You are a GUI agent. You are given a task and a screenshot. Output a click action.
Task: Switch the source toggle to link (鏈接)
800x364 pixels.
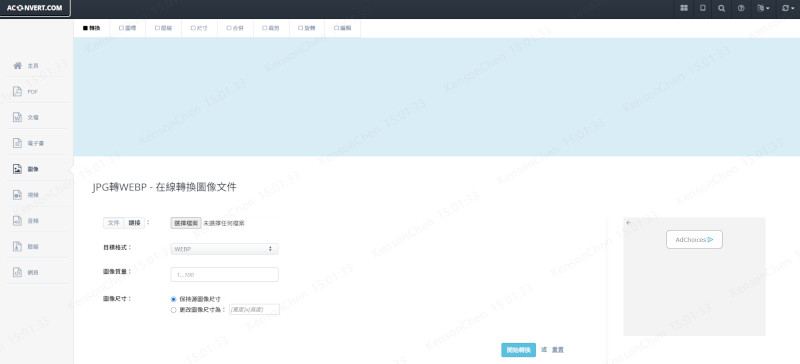click(x=135, y=223)
